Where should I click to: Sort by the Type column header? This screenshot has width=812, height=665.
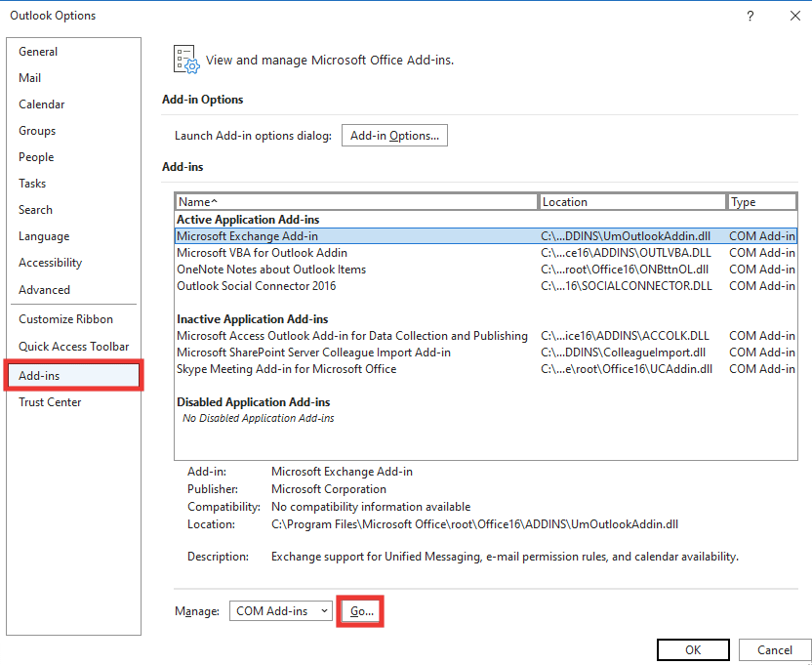pos(762,201)
